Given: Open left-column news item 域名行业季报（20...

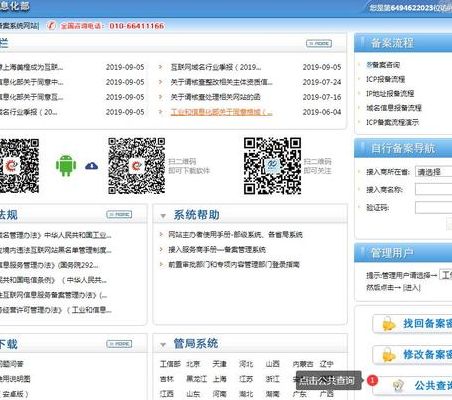Looking at the screenshot, I should [x=29, y=112].
